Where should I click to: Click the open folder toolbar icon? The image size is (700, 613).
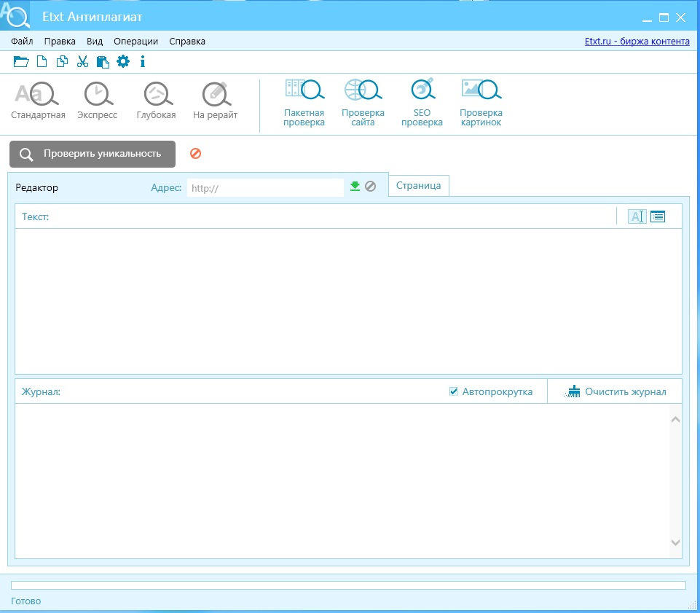[21, 62]
